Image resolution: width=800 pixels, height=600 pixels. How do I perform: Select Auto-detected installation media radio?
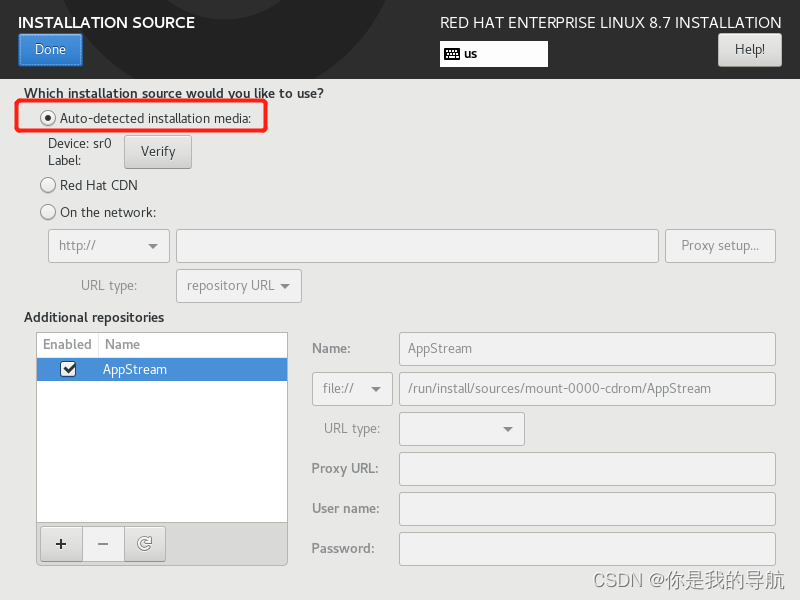[48, 118]
